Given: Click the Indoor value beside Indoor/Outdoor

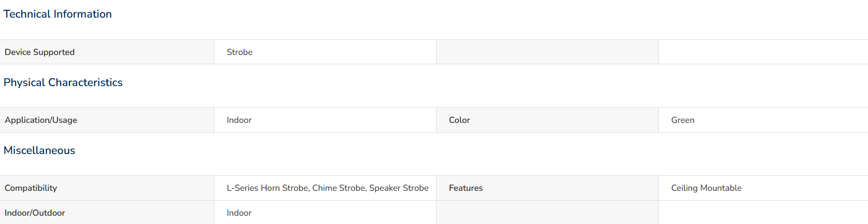Looking at the screenshot, I should 239,213.
